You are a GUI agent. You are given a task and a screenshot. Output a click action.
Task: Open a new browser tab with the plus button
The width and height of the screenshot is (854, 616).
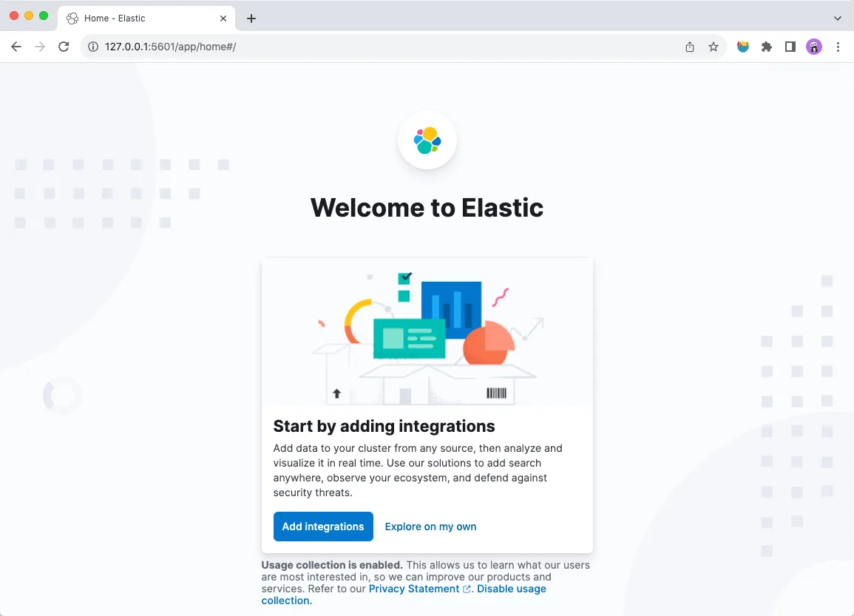coord(251,18)
